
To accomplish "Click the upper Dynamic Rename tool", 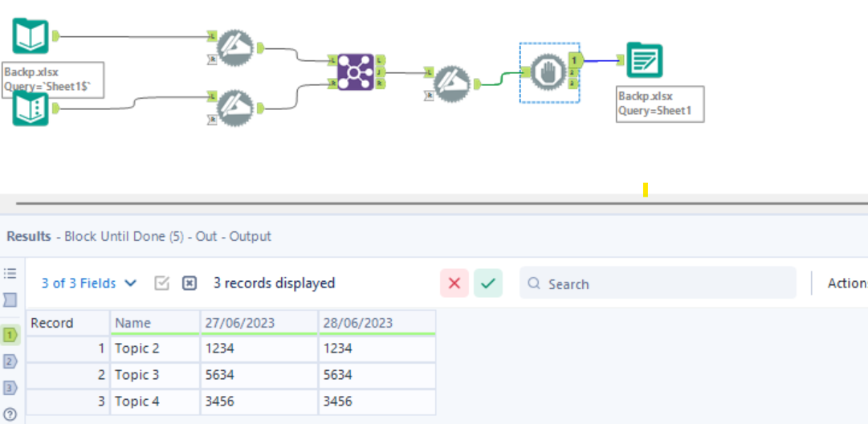I will [x=235, y=47].
